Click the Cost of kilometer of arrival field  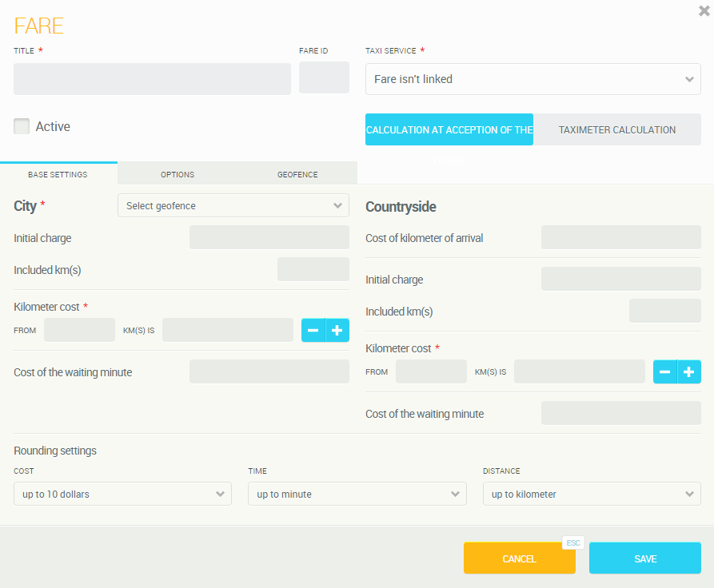[x=620, y=237]
